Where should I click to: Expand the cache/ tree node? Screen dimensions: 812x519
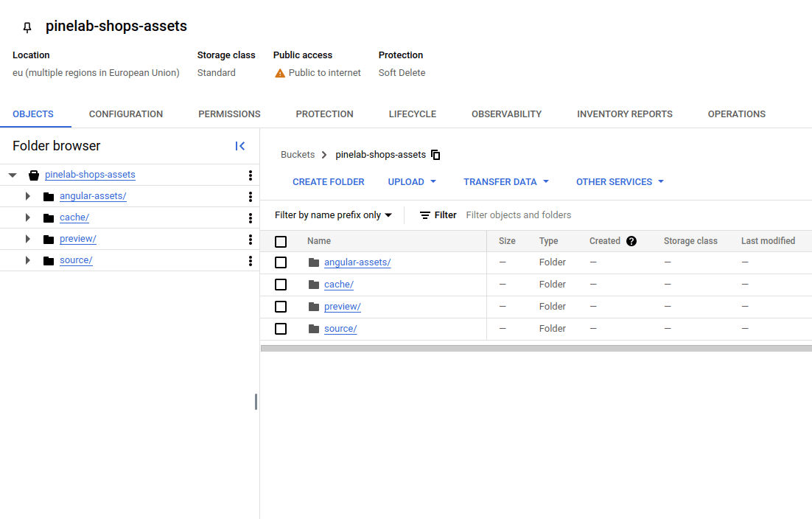click(27, 217)
